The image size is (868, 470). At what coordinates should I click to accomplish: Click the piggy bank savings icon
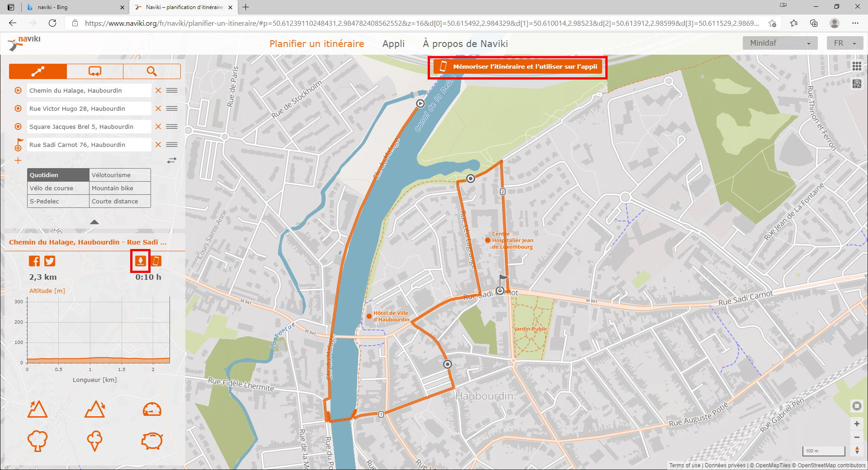click(x=152, y=441)
